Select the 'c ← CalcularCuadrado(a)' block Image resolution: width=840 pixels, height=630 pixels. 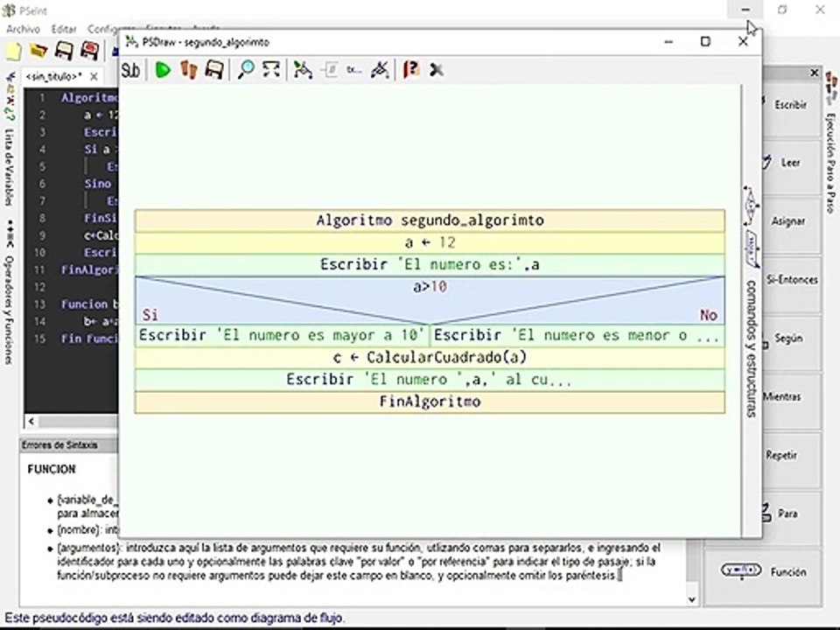coord(430,358)
